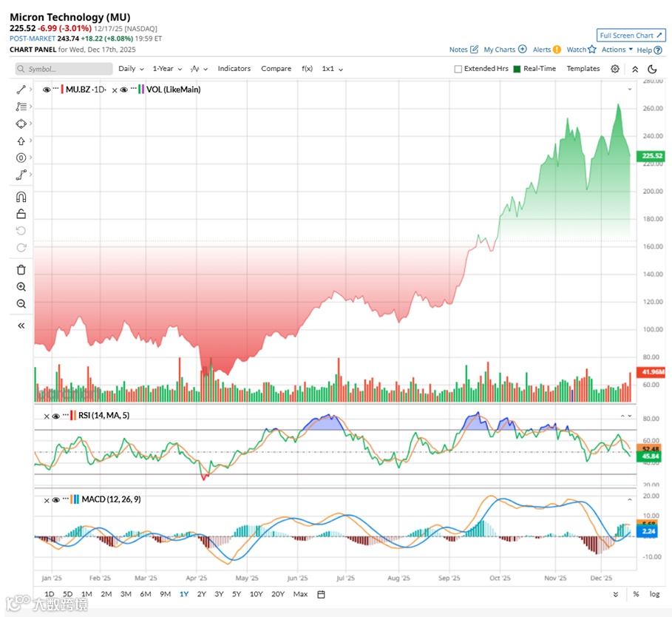
Task: Open the date range calendar icon
Action: click(x=321, y=594)
